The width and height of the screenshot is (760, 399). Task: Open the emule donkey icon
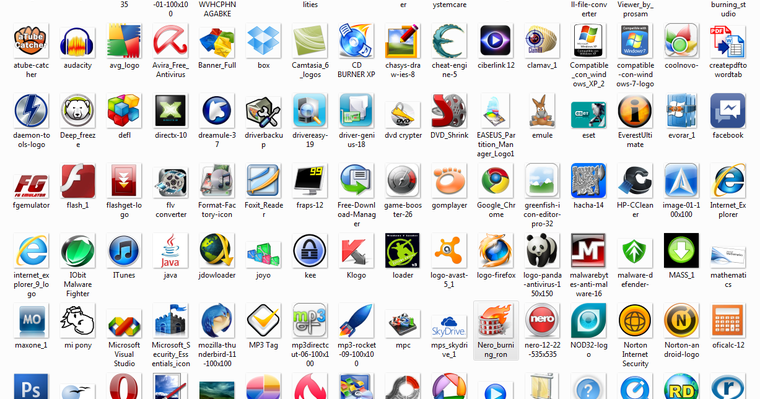(542, 111)
